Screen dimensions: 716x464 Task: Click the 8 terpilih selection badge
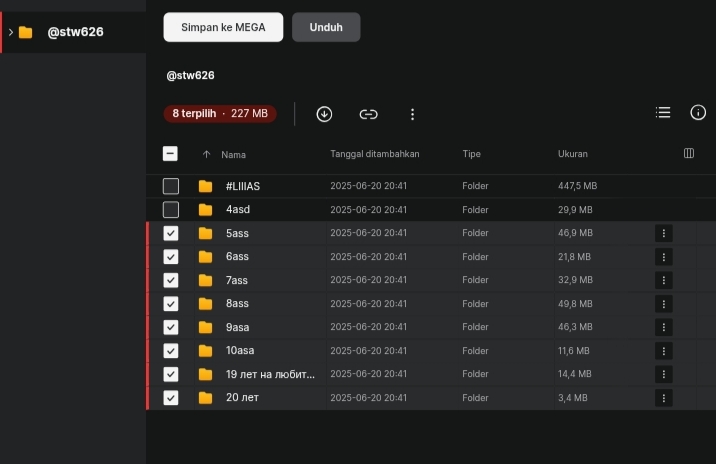220,114
